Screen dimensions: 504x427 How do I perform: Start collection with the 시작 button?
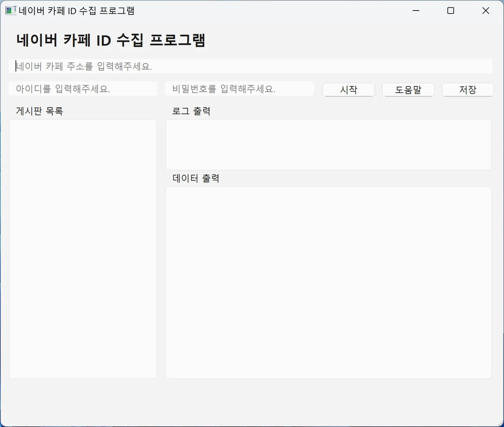pos(349,90)
